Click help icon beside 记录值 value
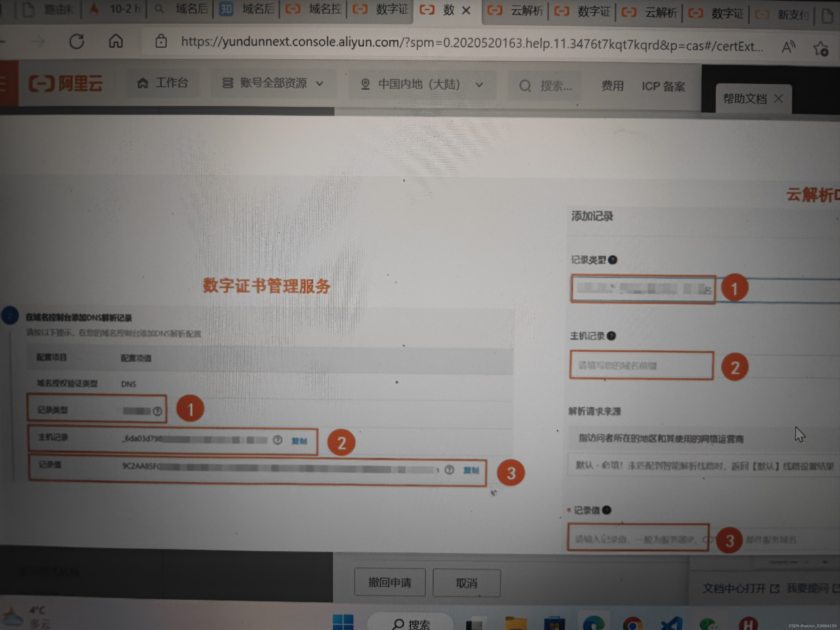Screen dimensions: 840x630 click(449, 470)
